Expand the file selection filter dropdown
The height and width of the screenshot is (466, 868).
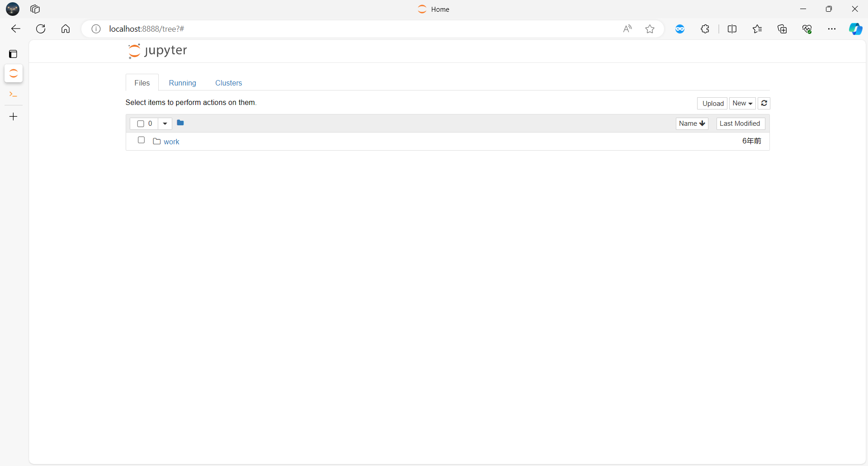pos(165,124)
